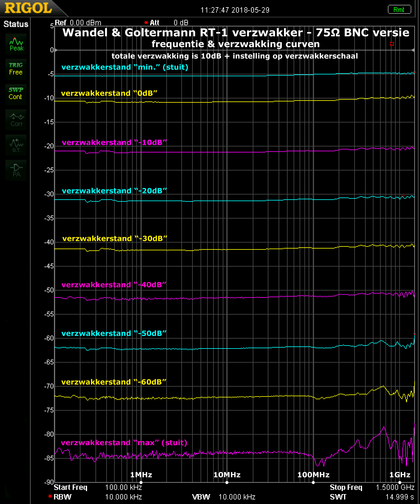Click the Corr correction status icon
420x504 pixels.
(16, 120)
